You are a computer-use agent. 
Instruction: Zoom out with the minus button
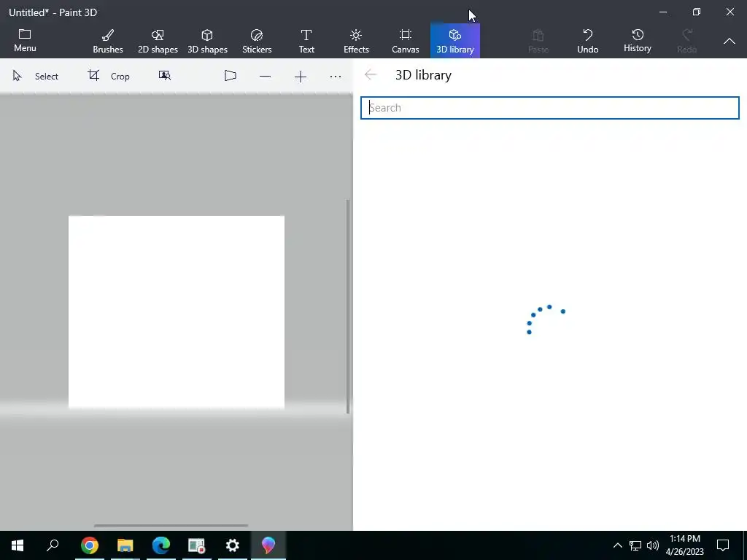click(266, 76)
